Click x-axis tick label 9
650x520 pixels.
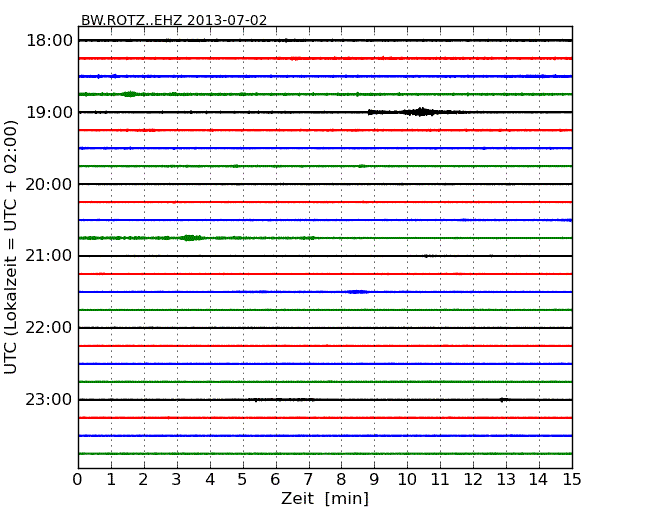click(374, 479)
